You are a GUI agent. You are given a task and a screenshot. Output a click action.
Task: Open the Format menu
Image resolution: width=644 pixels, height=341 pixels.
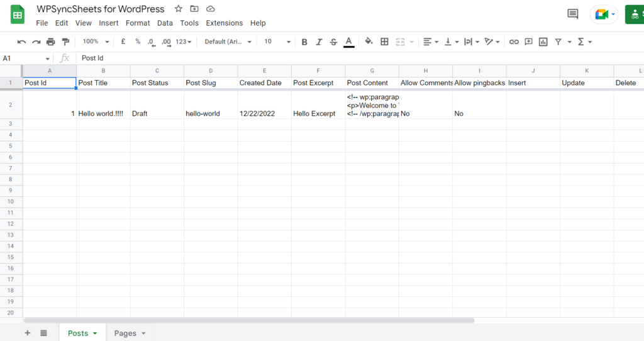(x=138, y=23)
